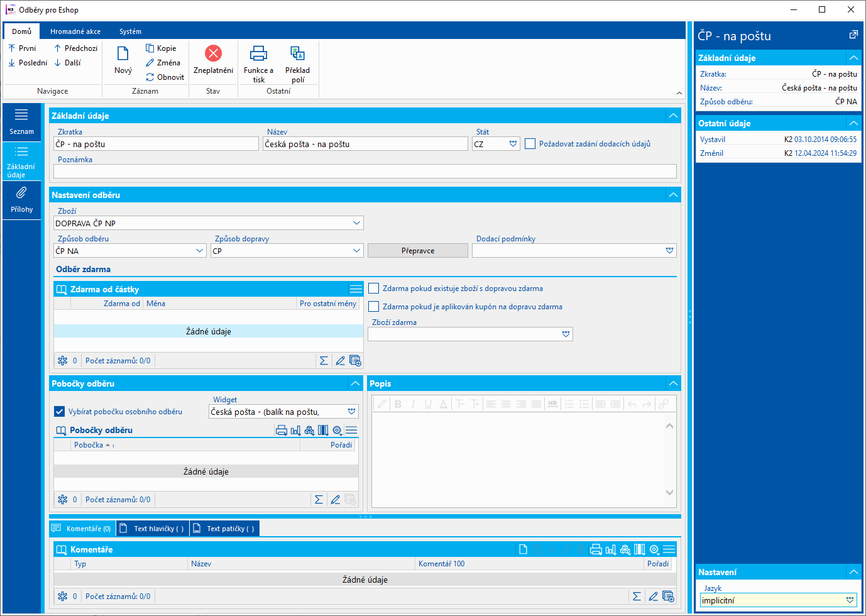Go to Další record
866x616 pixels.
pyautogui.click(x=67, y=63)
